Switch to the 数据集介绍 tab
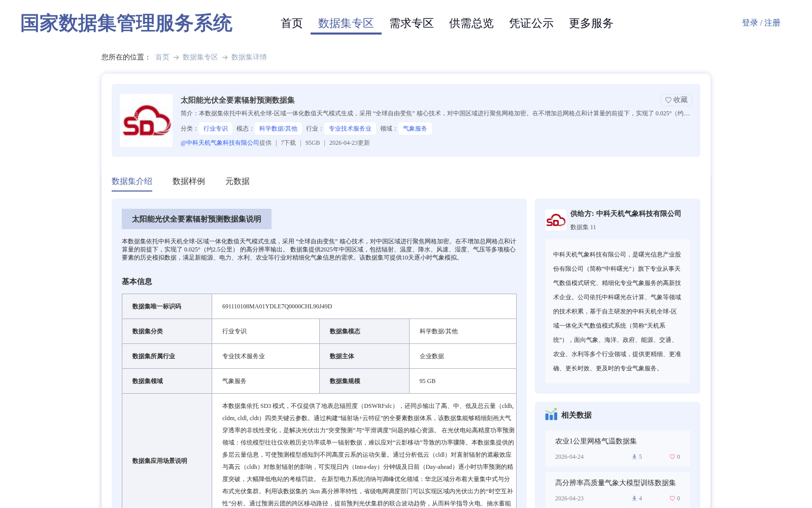 132,181
